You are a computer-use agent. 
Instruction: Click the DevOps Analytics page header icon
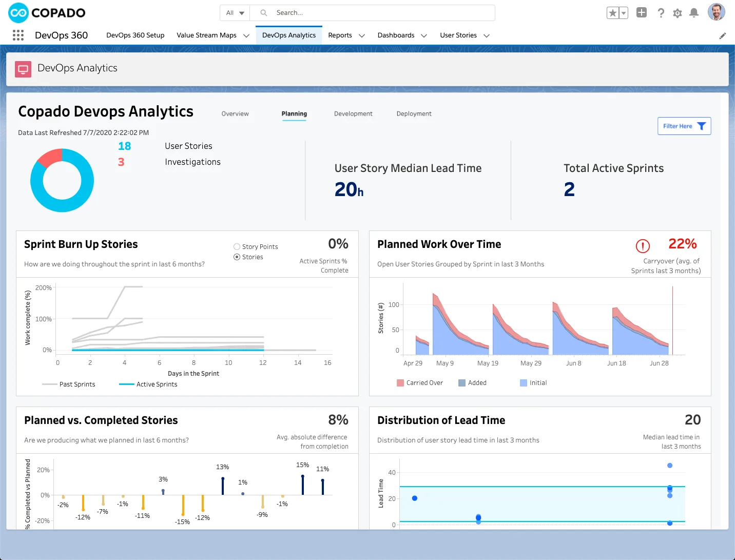click(23, 69)
